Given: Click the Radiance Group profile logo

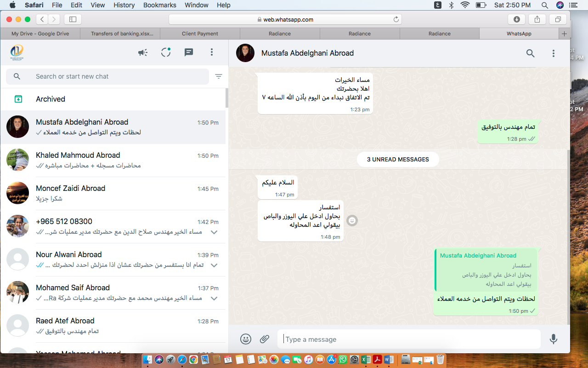Looking at the screenshot, I should tap(17, 52).
